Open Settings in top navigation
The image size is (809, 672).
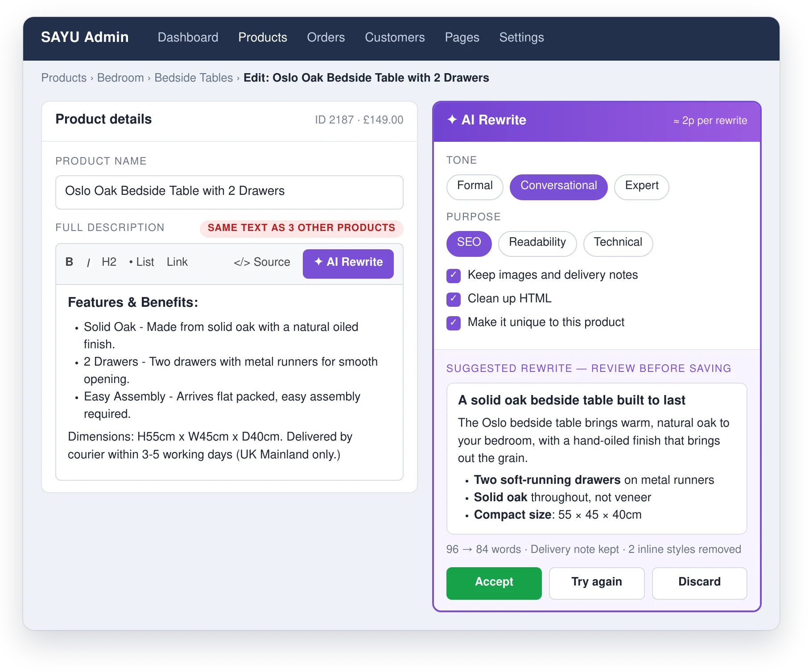522,37
